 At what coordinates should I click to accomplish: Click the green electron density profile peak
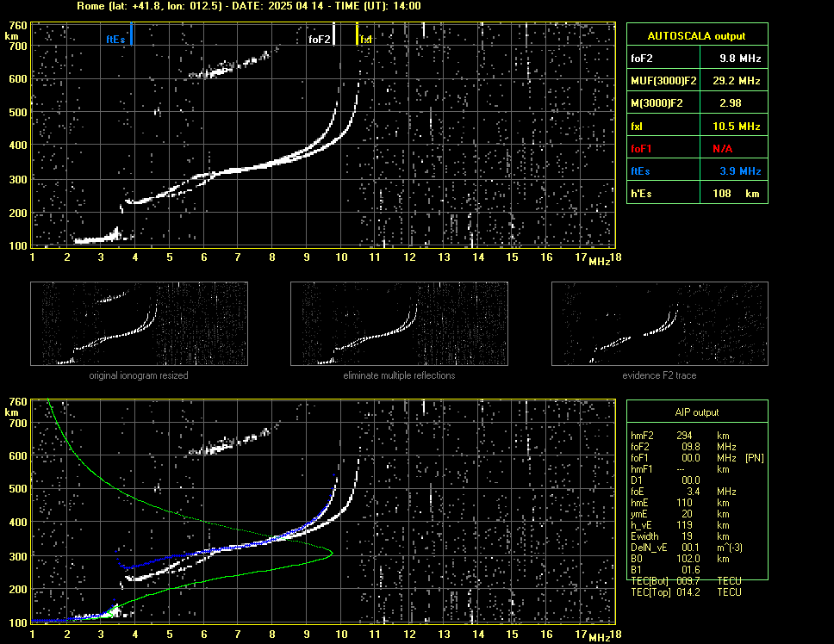click(x=332, y=553)
